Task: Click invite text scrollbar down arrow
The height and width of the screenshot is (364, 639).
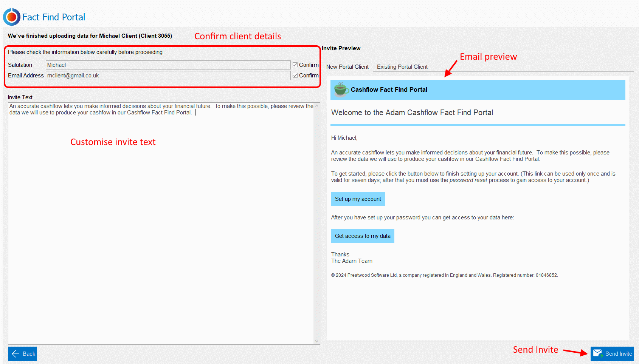Action: [x=316, y=341]
